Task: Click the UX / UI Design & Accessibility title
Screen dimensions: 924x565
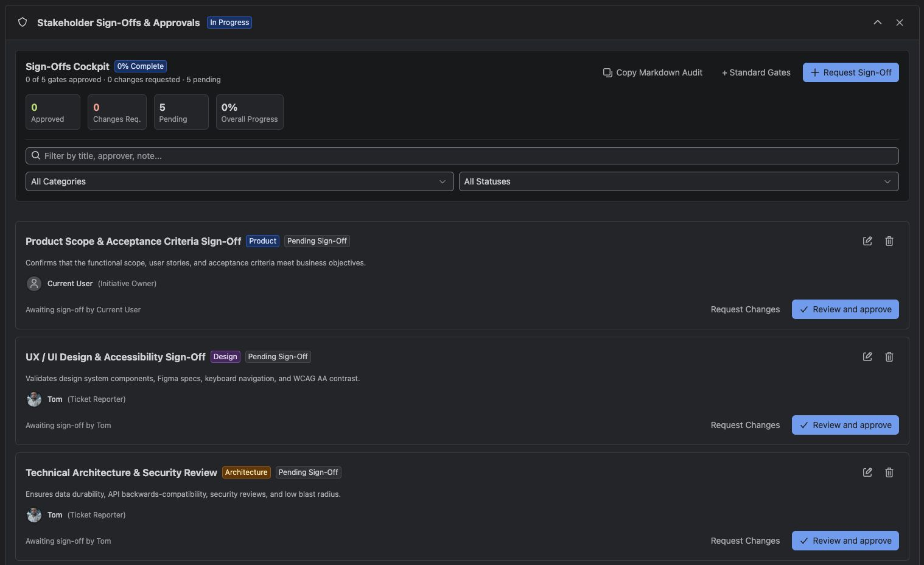Action: click(x=116, y=357)
